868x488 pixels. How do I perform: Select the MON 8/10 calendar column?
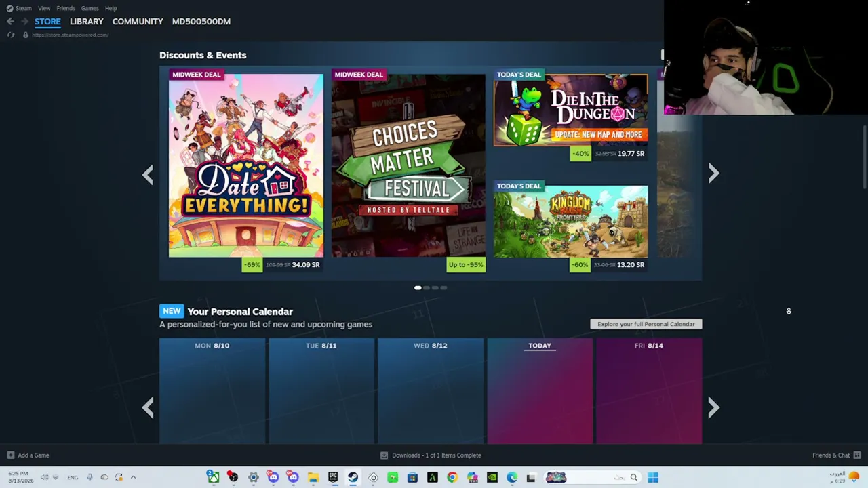pos(212,391)
